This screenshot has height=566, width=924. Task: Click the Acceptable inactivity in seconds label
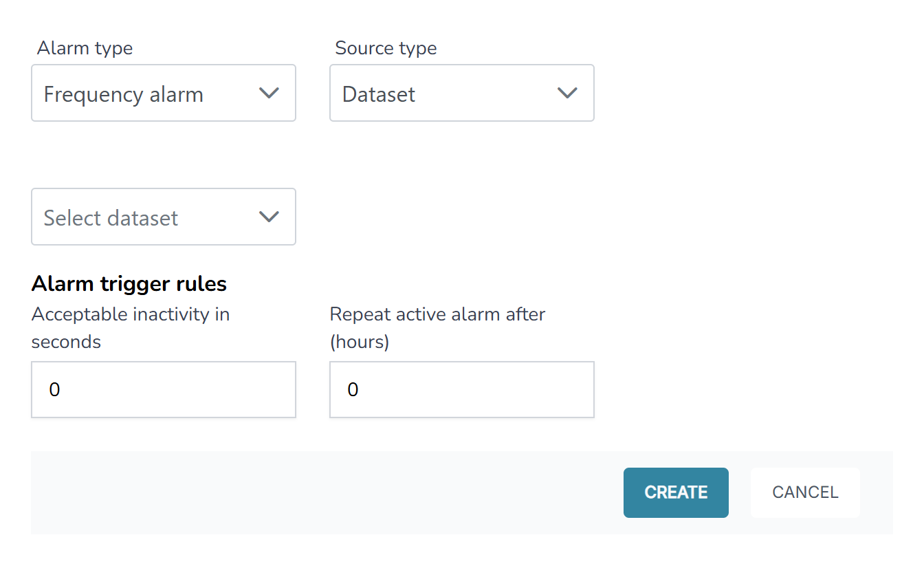tap(131, 327)
